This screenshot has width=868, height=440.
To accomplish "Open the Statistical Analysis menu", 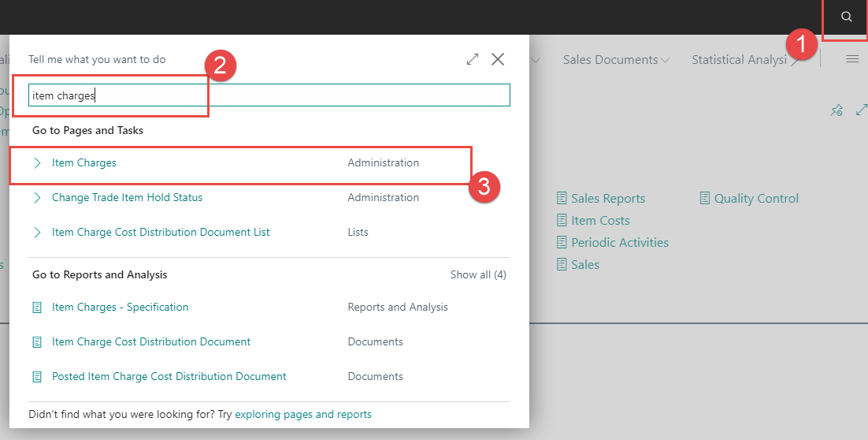I will tap(739, 60).
